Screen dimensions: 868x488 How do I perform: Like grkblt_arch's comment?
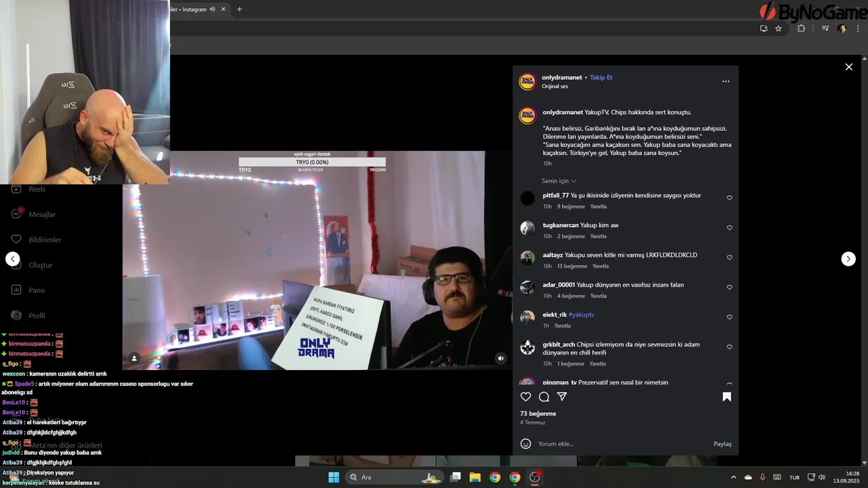point(730,347)
